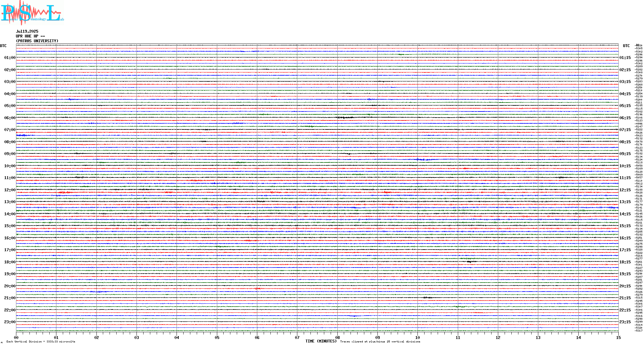Click the 21:00 hour label

coord(10,298)
